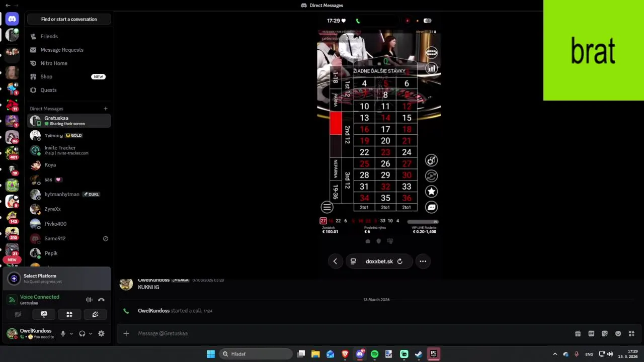Open Spotify from the taskbar
The width and height of the screenshot is (644, 362).
(x=374, y=354)
